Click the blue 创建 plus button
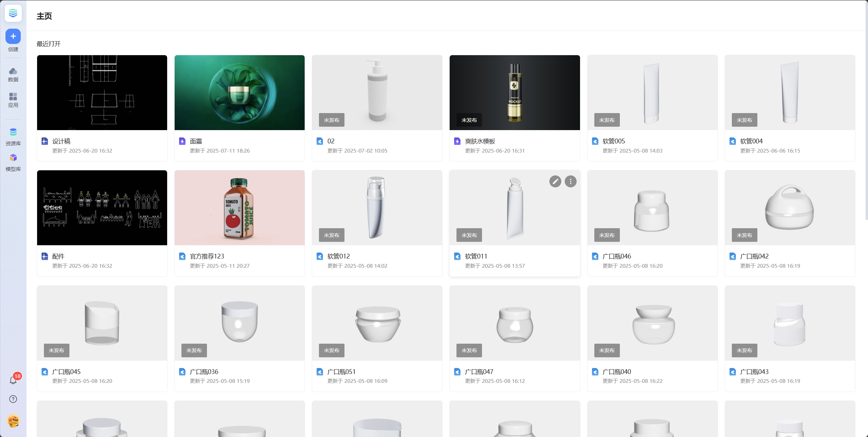Screen dimensions: 868x437 (x=13, y=36)
